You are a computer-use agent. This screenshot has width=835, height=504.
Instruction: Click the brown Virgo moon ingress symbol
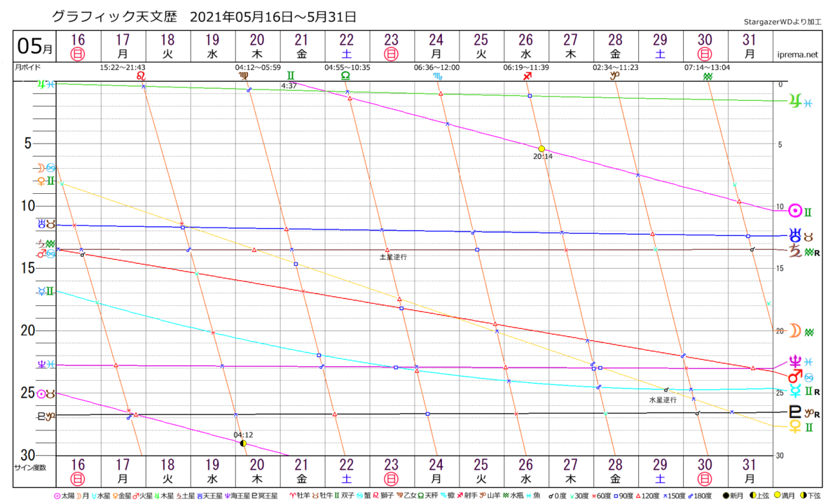[x=243, y=75]
